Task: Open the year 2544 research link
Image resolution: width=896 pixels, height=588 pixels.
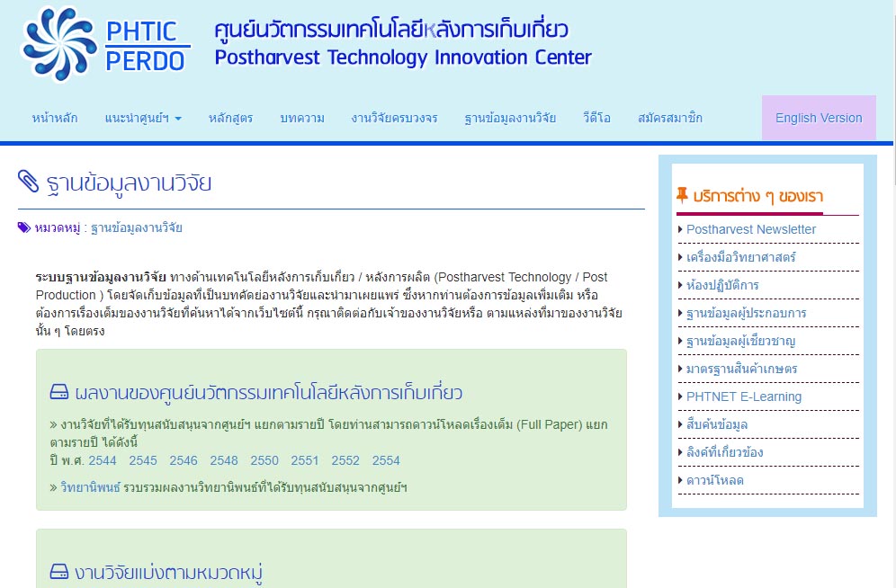Action: (103, 460)
